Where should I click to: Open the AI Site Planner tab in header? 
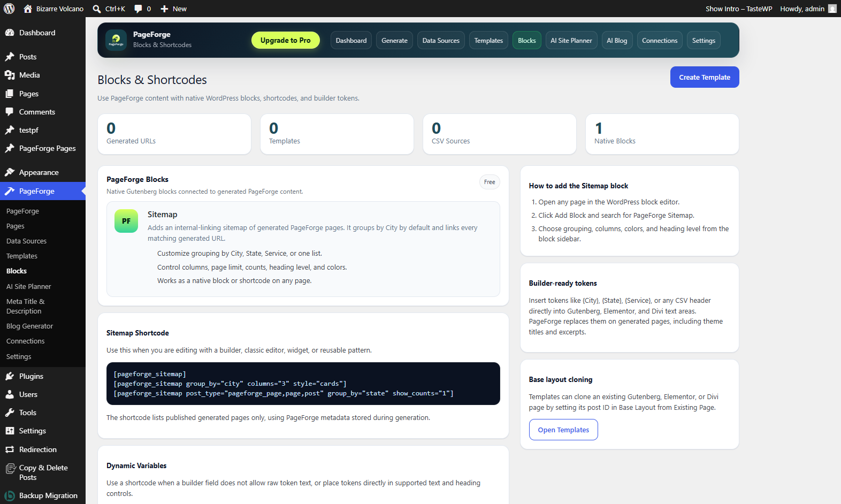click(571, 40)
